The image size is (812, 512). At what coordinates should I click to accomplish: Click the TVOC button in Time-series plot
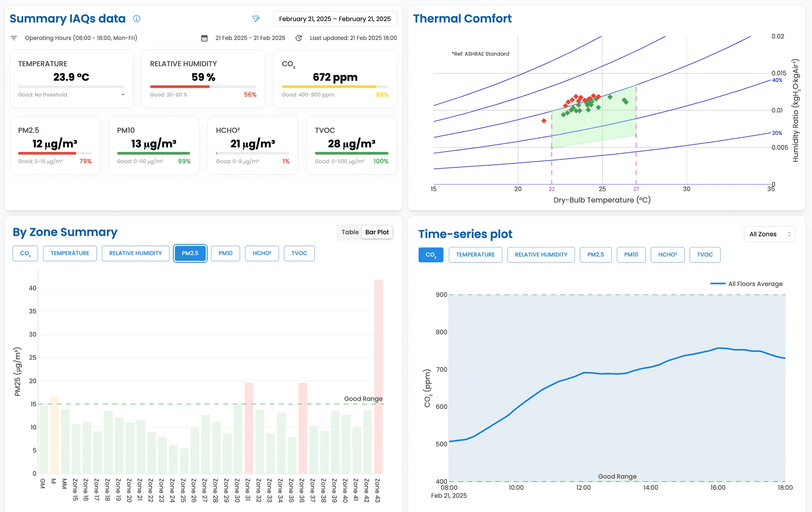(705, 255)
